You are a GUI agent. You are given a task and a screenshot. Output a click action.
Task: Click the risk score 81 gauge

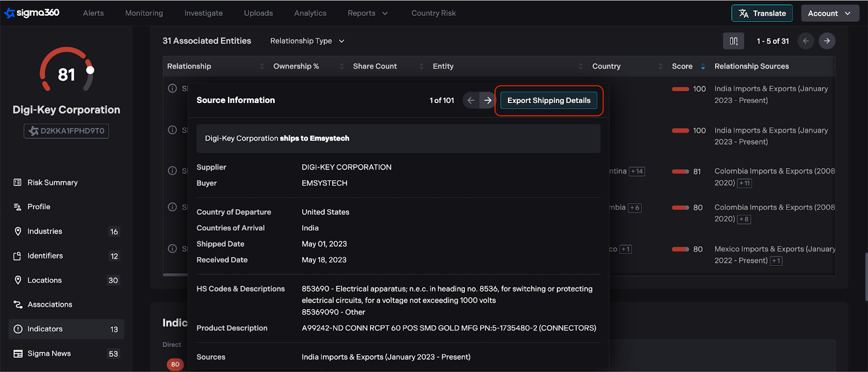tap(66, 73)
